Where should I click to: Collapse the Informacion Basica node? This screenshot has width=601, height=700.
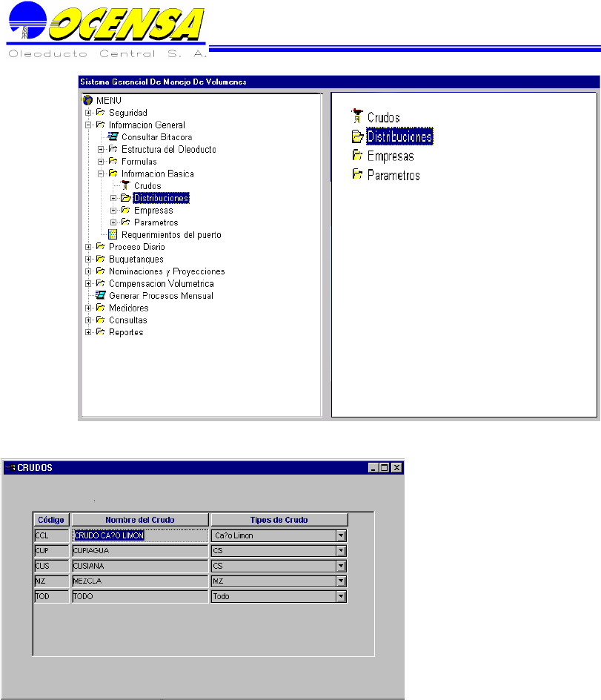click(101, 174)
